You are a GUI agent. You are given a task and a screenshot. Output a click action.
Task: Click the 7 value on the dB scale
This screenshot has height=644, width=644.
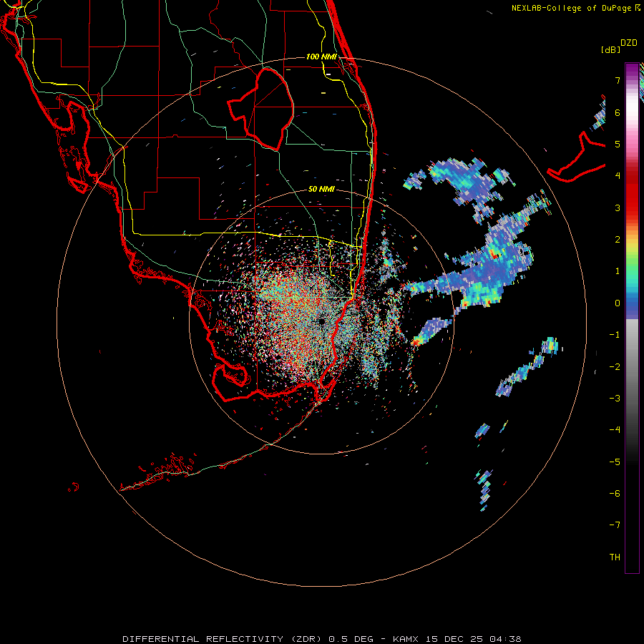(618, 80)
